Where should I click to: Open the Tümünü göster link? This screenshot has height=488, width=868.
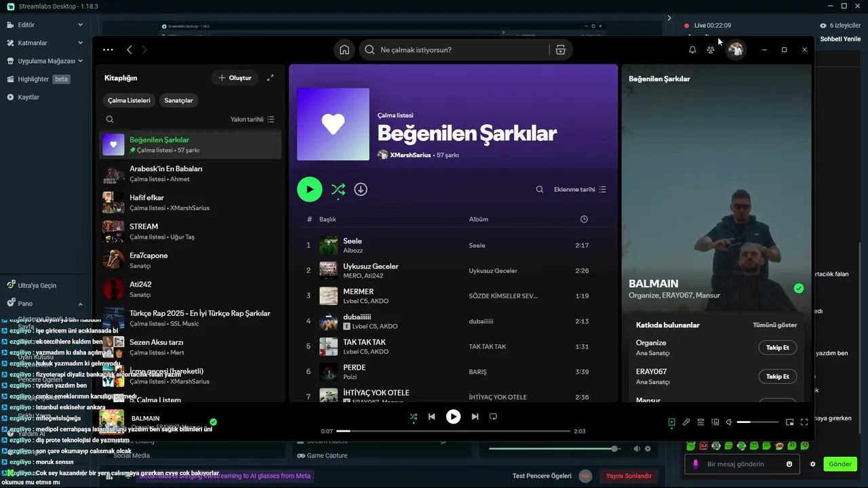pyautogui.click(x=774, y=325)
